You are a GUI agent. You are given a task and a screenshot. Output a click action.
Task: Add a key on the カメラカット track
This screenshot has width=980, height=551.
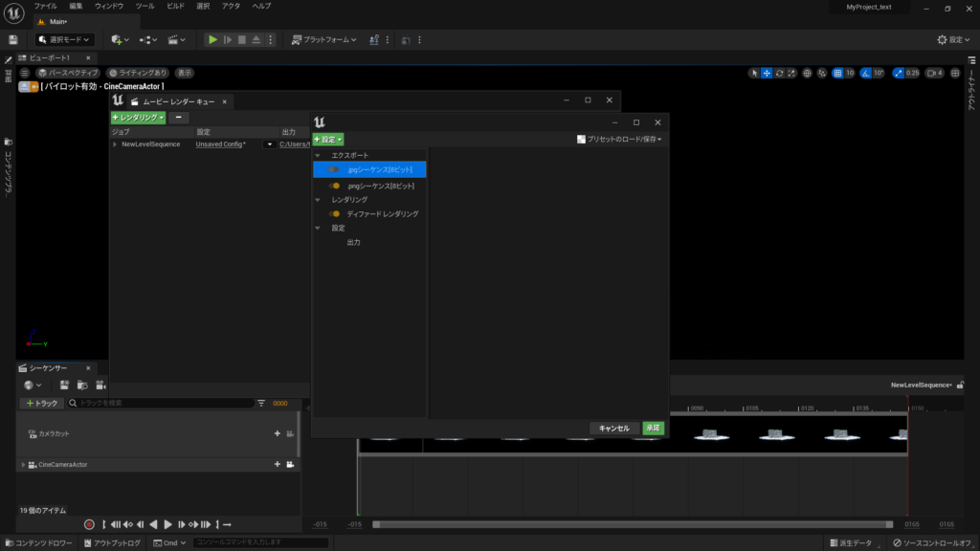[277, 432]
